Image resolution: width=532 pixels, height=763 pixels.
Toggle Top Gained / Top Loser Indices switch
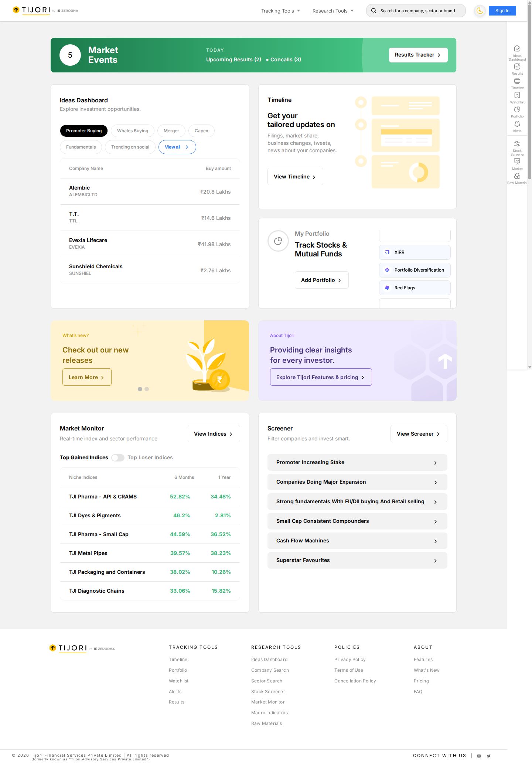[x=118, y=458]
